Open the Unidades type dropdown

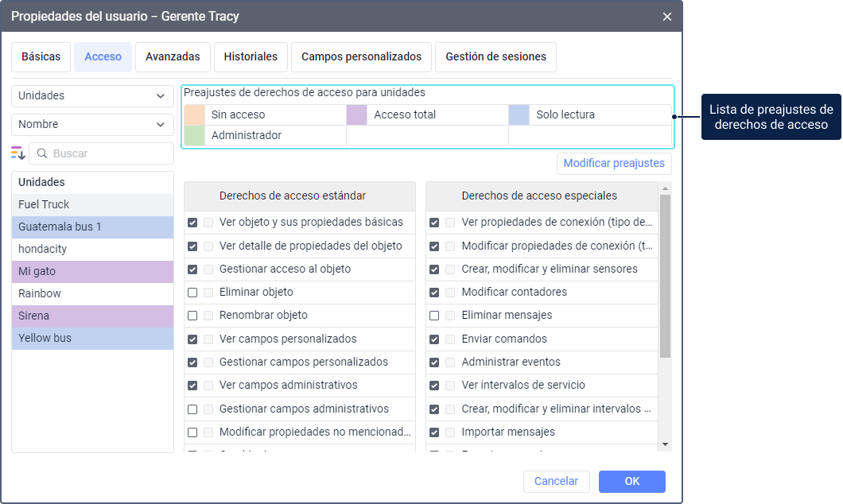coord(92,95)
